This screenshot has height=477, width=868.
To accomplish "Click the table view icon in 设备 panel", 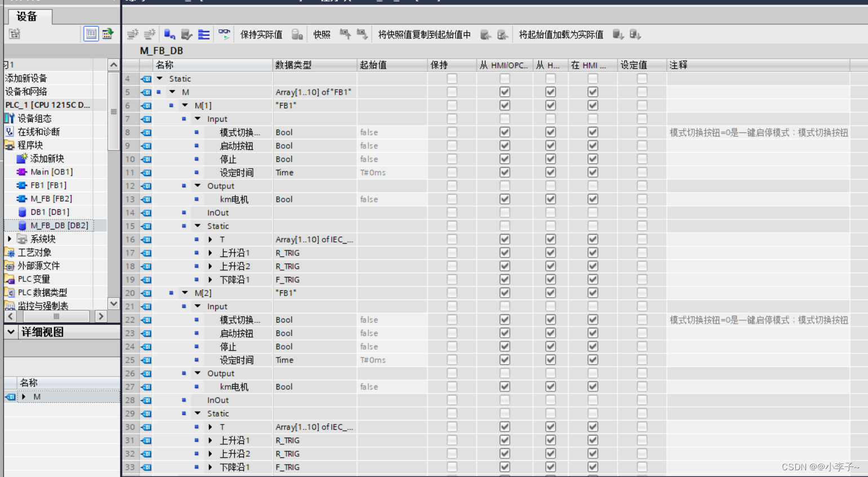I will click(x=91, y=34).
